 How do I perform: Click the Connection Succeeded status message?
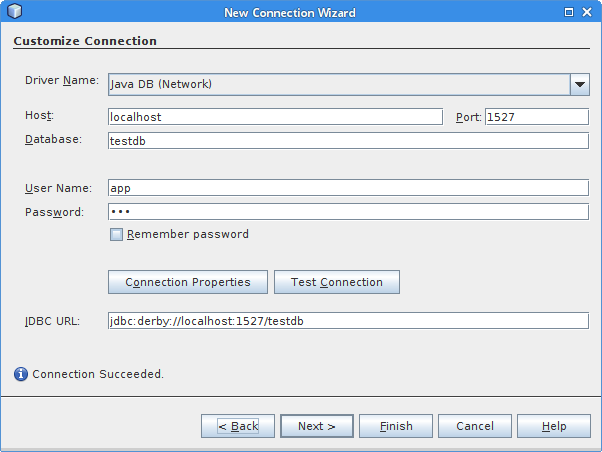(x=98, y=374)
